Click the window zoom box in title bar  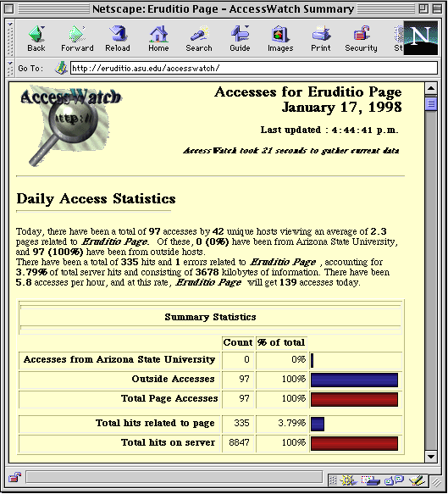pyautogui.click(x=423, y=8)
